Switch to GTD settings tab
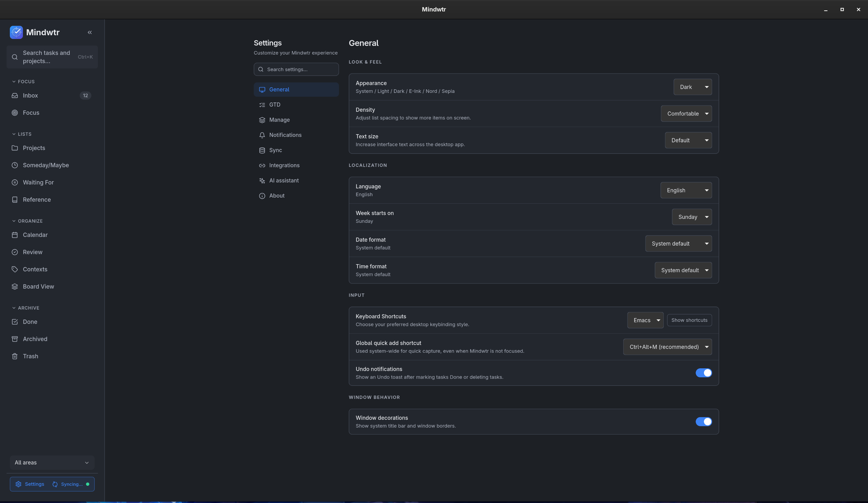Viewport: 868px width, 503px height. point(296,105)
